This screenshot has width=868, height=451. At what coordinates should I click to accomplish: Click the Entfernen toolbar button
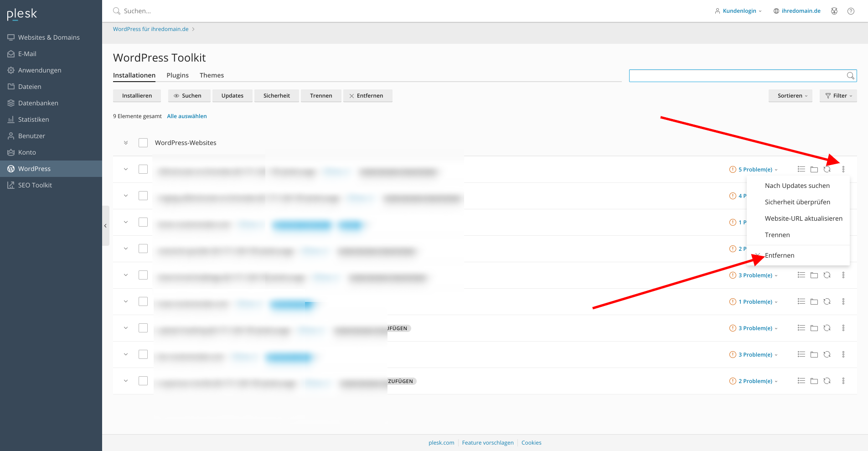click(368, 96)
